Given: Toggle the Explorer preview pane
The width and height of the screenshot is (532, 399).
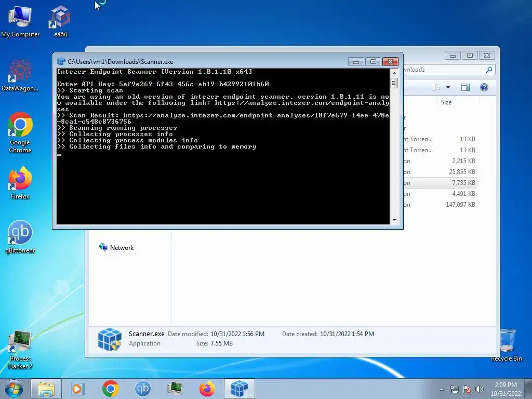Looking at the screenshot, I should point(465,87).
